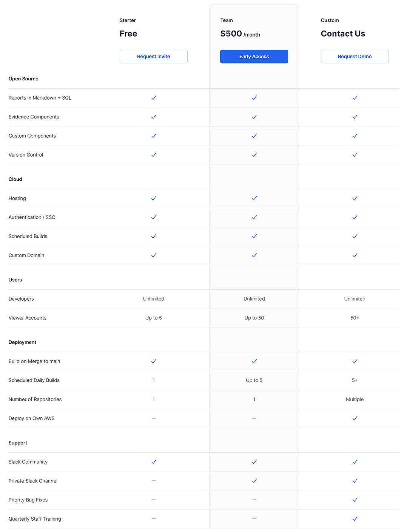Click the Deploy on Own AWS checkmark for Custom
Screen dimensions: 404x532
(355, 418)
